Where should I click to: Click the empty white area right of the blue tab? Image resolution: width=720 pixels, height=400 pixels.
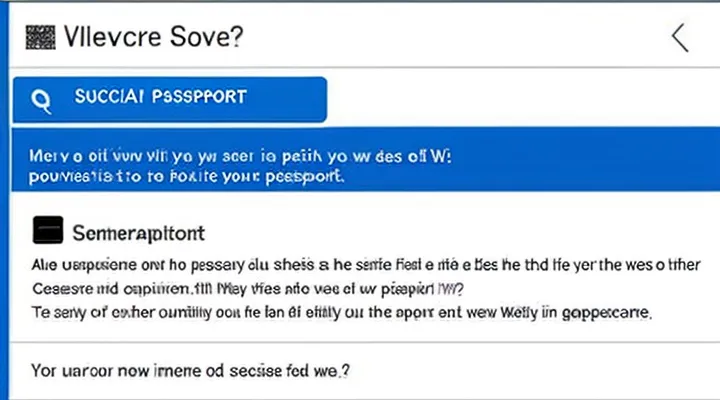(x=520, y=98)
